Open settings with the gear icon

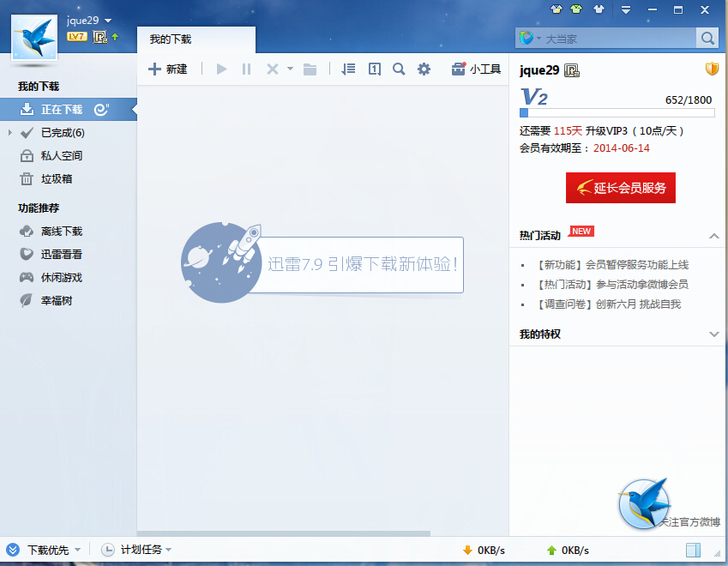[x=424, y=69]
